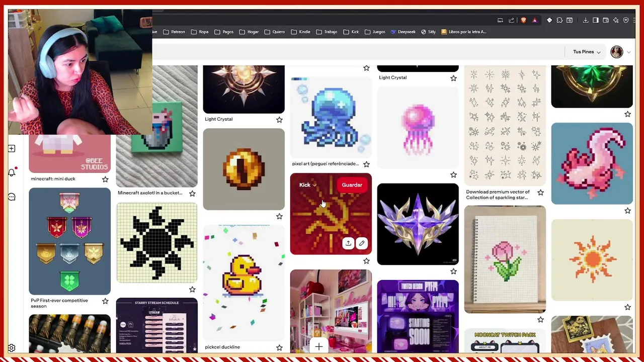Image resolution: width=644 pixels, height=362 pixels.
Task: Star the hammer and sickle pin
Action: coord(366,261)
